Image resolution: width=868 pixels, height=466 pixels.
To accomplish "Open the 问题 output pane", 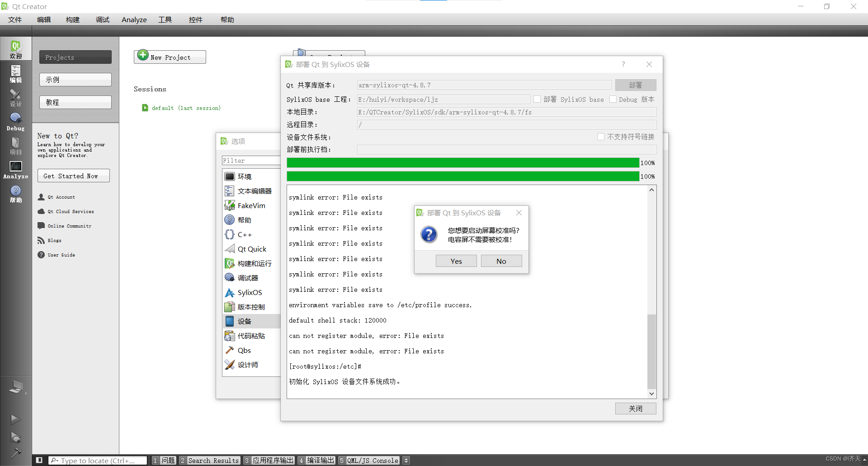I will click(x=164, y=460).
